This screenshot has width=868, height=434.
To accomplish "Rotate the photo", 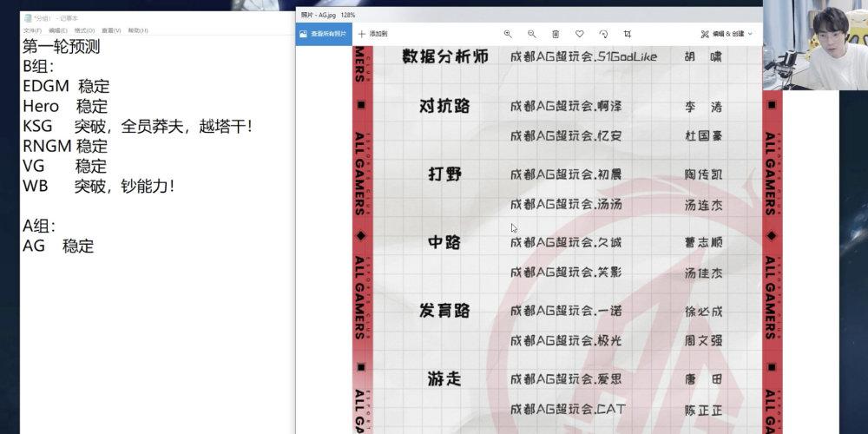I will click(x=603, y=34).
